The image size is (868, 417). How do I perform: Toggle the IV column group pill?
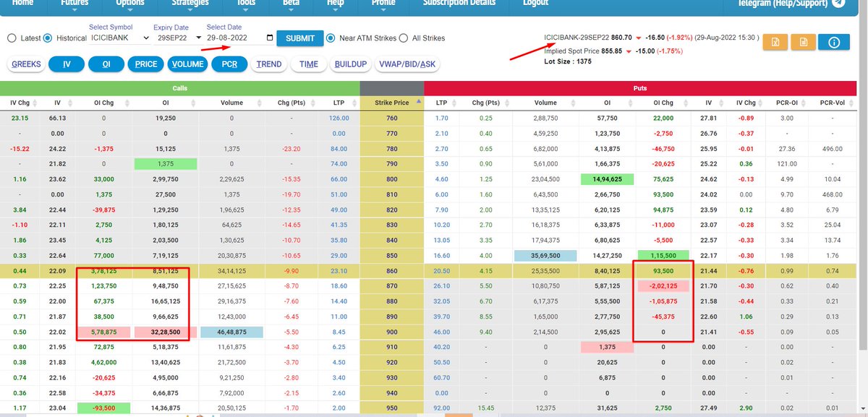coord(67,64)
